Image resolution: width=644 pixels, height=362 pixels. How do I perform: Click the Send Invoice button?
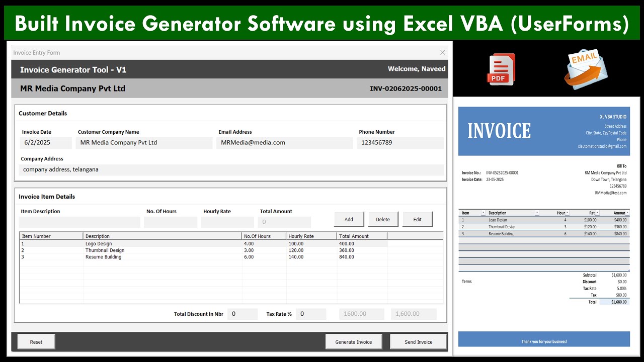pos(418,342)
